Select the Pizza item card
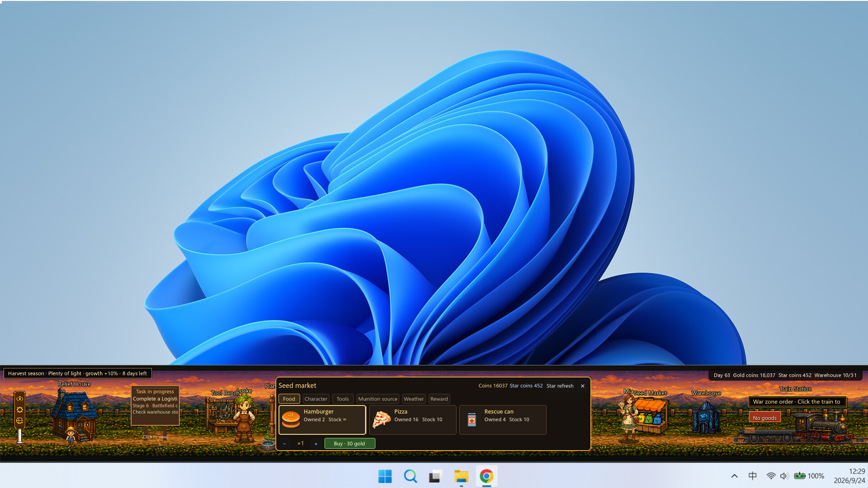The image size is (868, 488). (x=412, y=419)
